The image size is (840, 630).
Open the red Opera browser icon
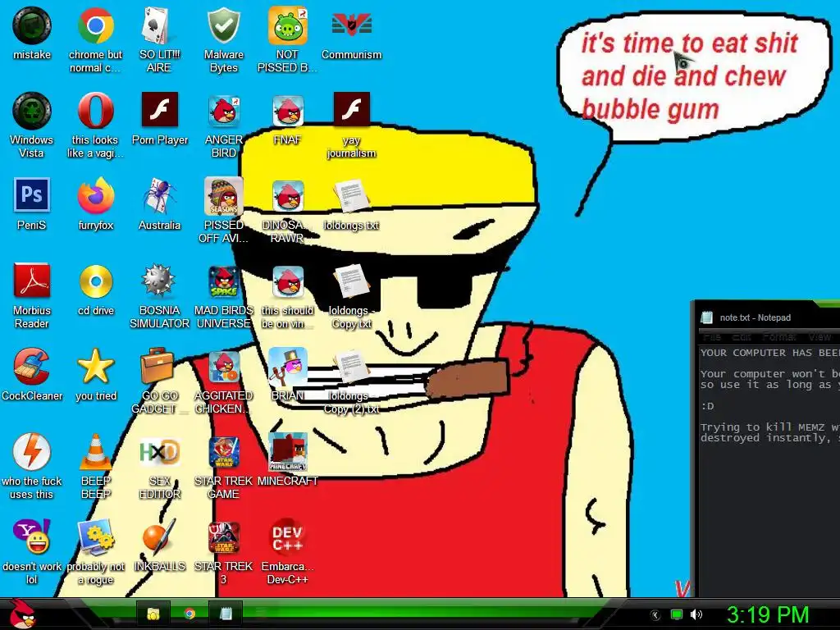pos(95,111)
